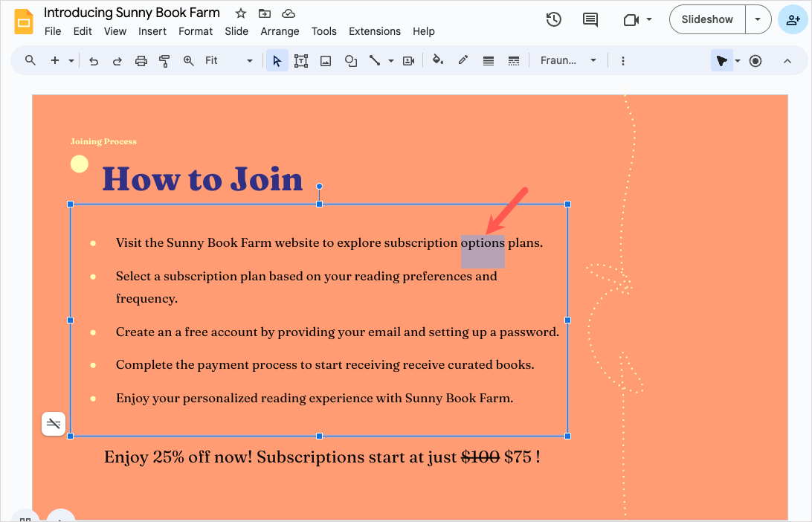Insert a text box
The width and height of the screenshot is (812, 522).
pyautogui.click(x=301, y=61)
